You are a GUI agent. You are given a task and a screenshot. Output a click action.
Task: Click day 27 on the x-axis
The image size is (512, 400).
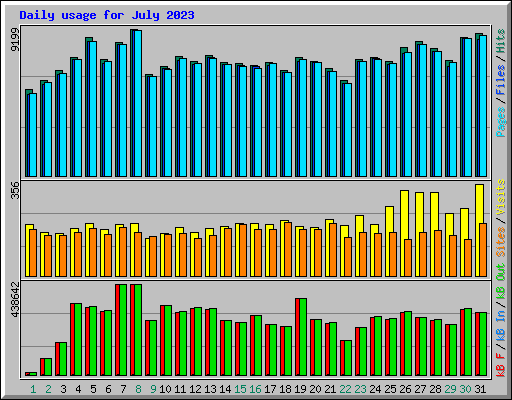[x=420, y=389]
